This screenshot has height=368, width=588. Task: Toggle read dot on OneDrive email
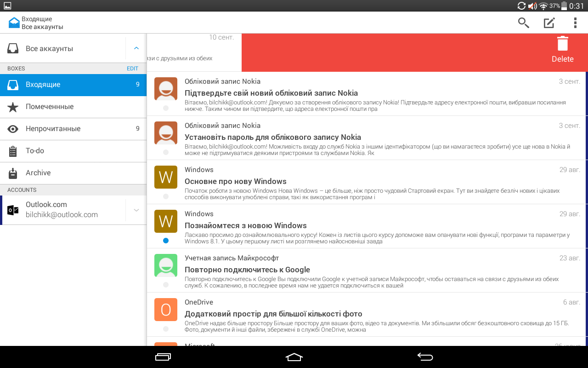166,329
